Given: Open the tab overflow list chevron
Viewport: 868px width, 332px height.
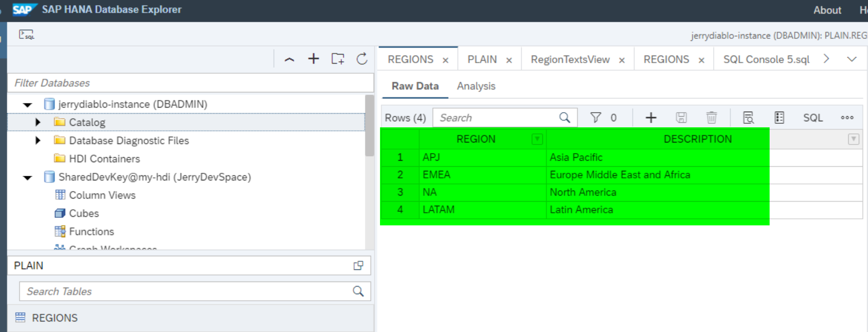Looking at the screenshot, I should (852, 59).
